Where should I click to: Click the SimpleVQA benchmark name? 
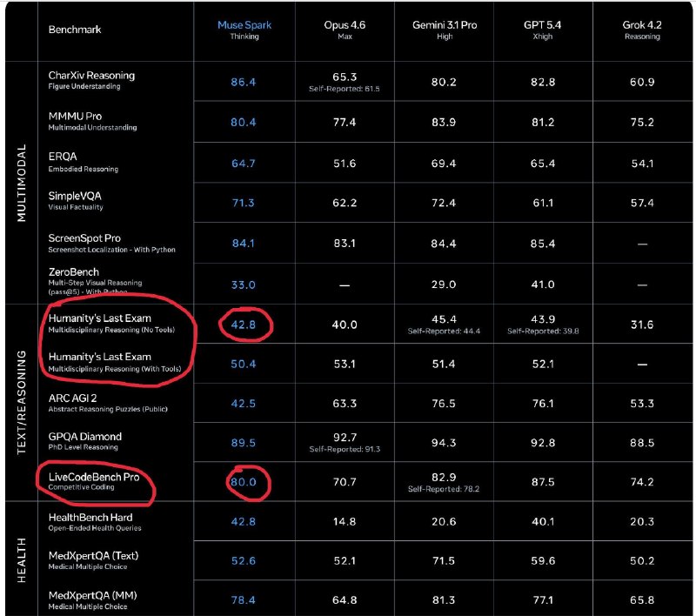(75, 196)
